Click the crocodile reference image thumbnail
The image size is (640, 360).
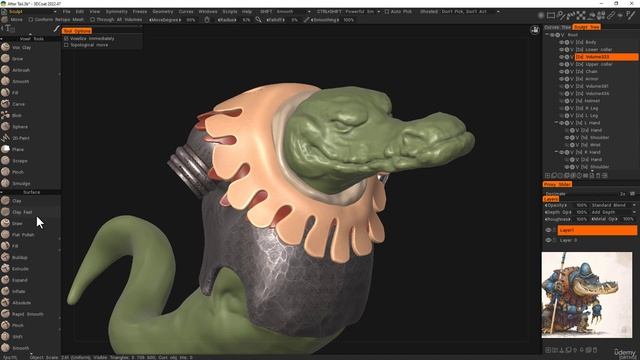coord(587,295)
